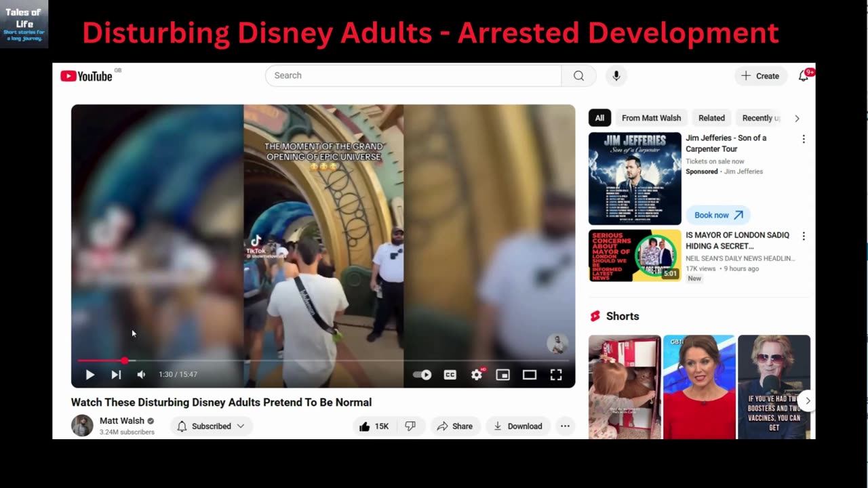This screenshot has width=868, height=488.
Task: Dislike the video
Action: tap(410, 426)
